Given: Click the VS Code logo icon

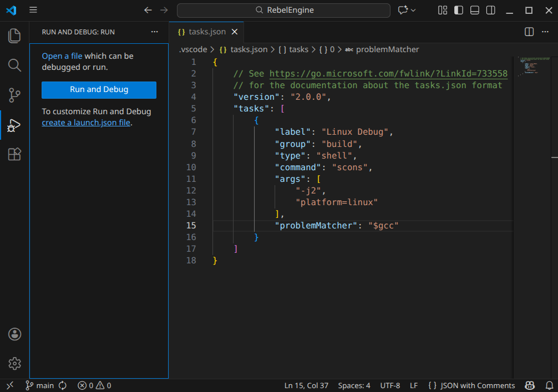Looking at the screenshot, I should point(11,10).
